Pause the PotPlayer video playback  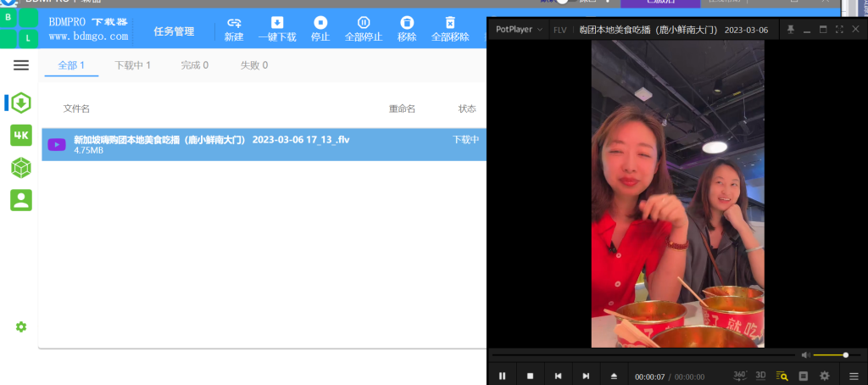502,377
